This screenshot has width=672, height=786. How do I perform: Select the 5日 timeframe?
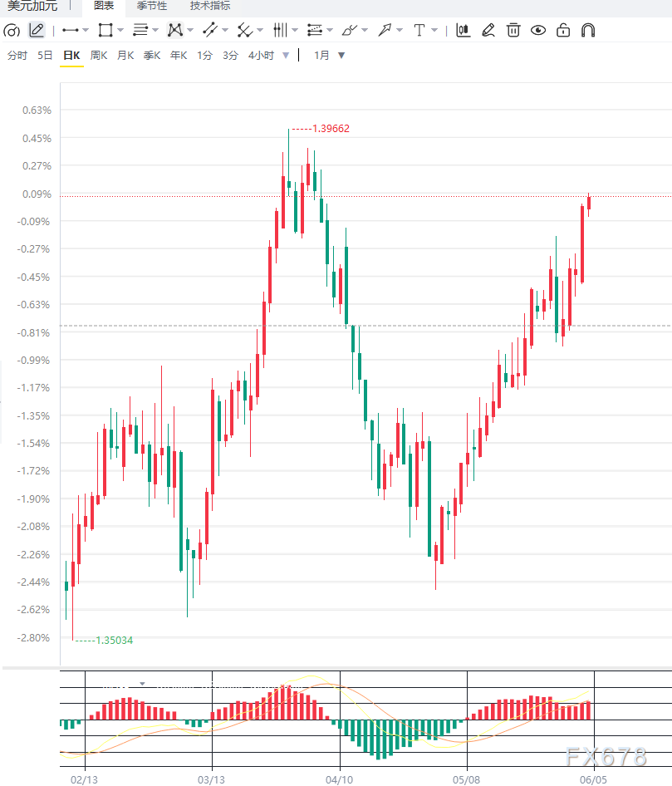[45, 55]
